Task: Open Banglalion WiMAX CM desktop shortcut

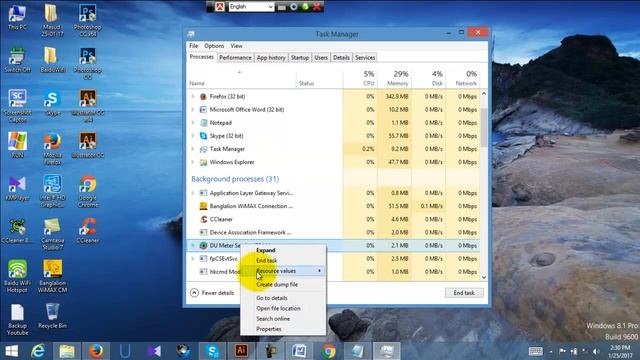Action: click(x=52, y=276)
